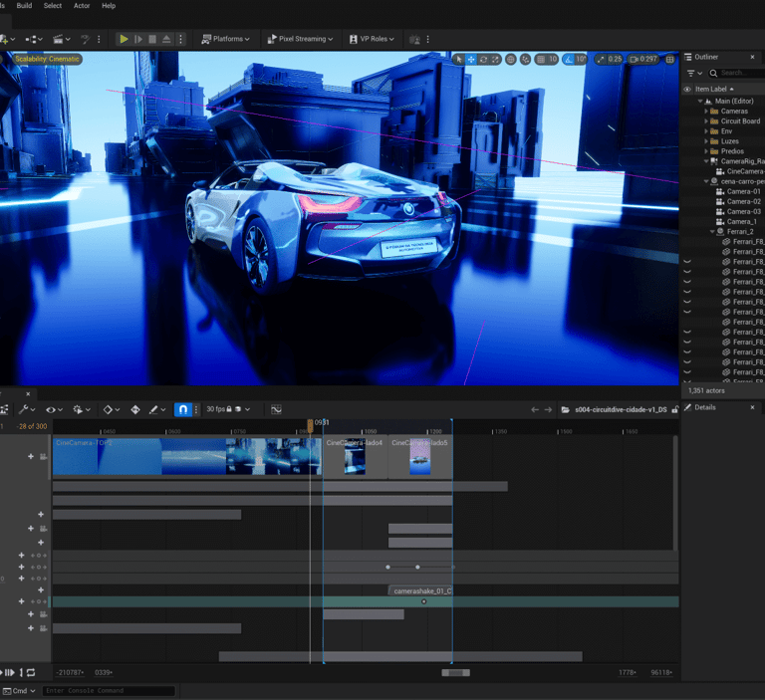765x700 pixels.
Task: Click the orange playhead marker on timeline
Action: [x=310, y=424]
